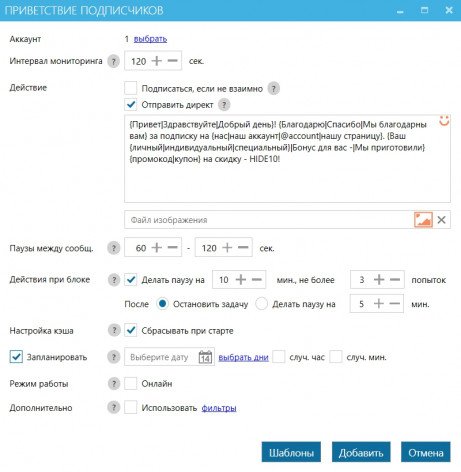Click the Добавить button
Screen dimensions: 461x472
pos(361,452)
